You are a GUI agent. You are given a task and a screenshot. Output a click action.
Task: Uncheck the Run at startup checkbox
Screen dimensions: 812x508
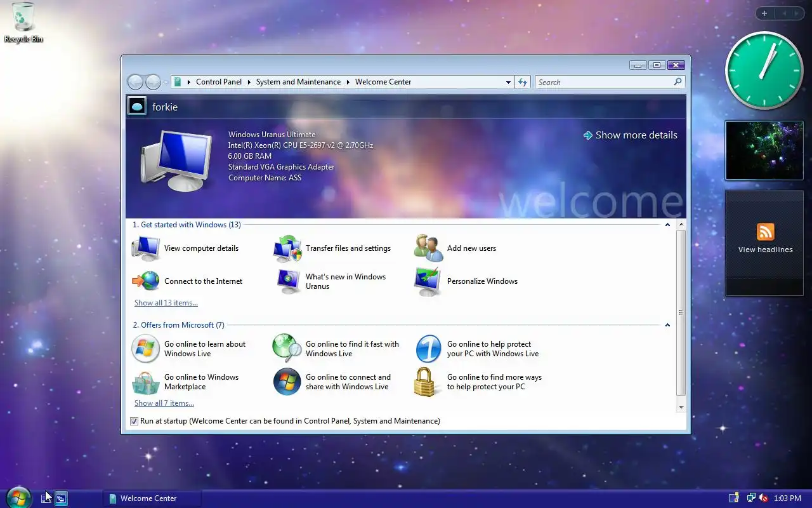134,421
